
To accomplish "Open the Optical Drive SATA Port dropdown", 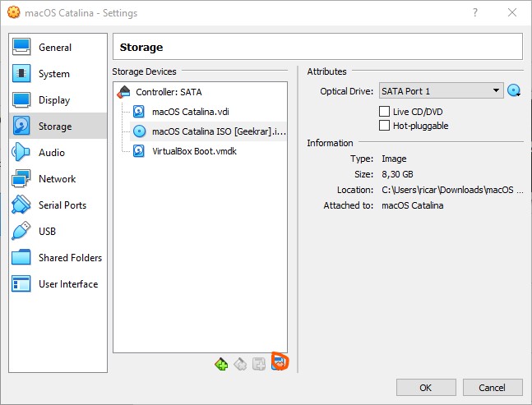I will tap(441, 91).
